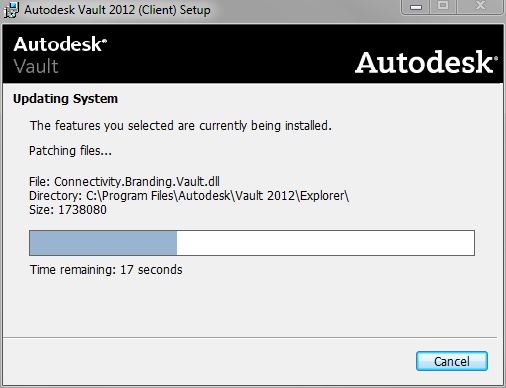Screen dimensions: 506x388
Task: Click the Vault word under Autodesk heading
Action: (x=36, y=66)
